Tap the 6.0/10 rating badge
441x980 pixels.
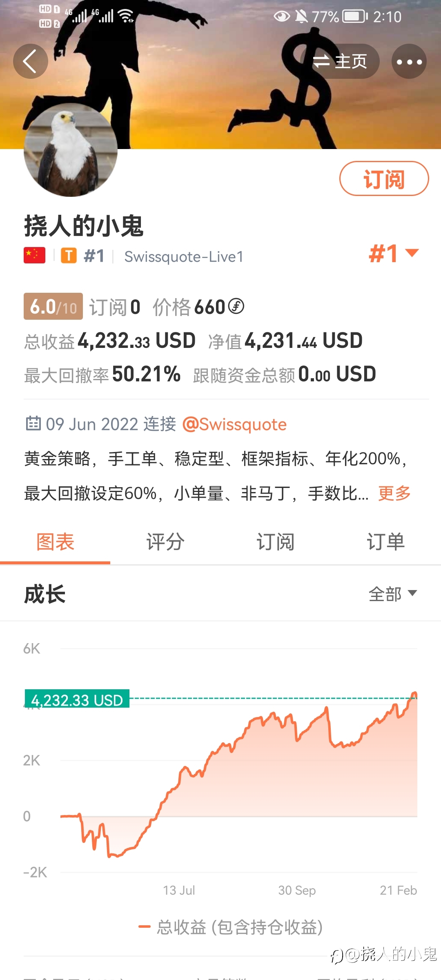pyautogui.click(x=53, y=306)
